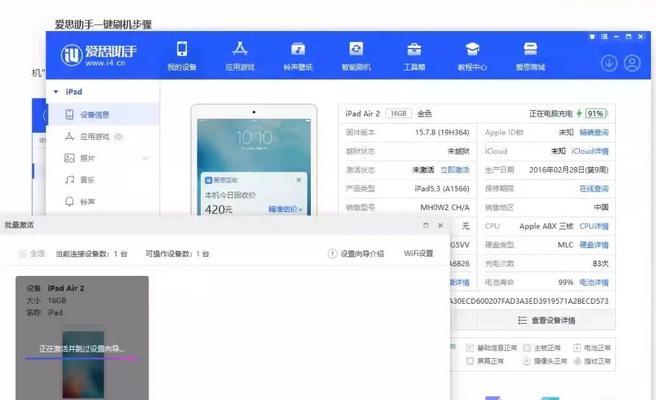Go to the 爱思商城 tab

pos(530,56)
